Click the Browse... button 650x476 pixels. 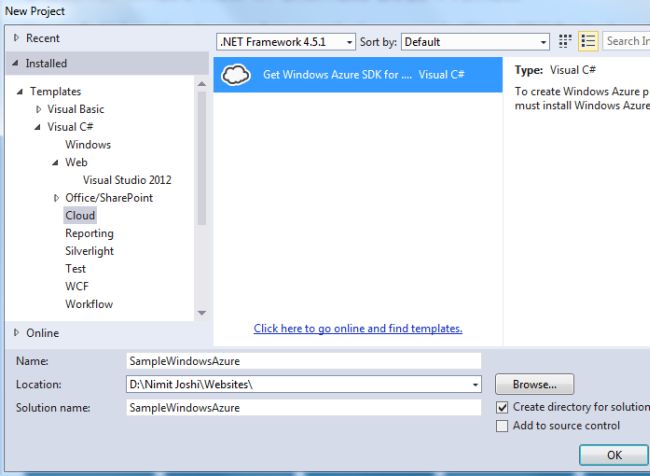534,384
